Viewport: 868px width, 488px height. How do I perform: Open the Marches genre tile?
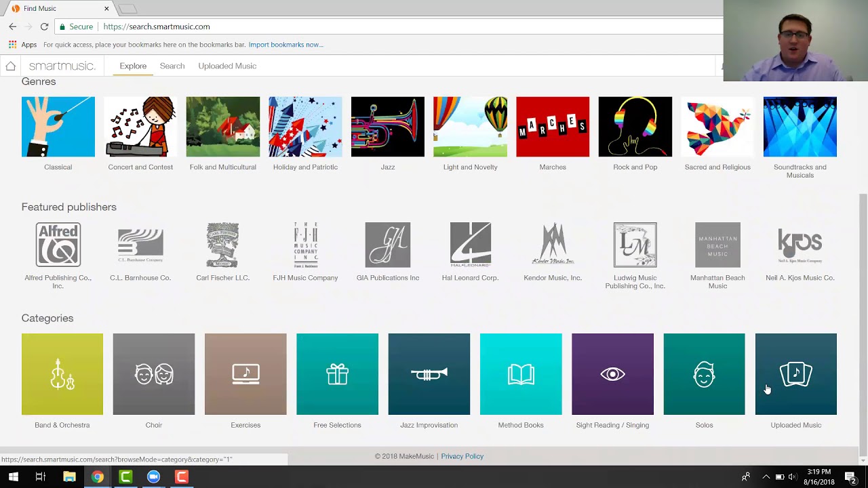click(553, 127)
